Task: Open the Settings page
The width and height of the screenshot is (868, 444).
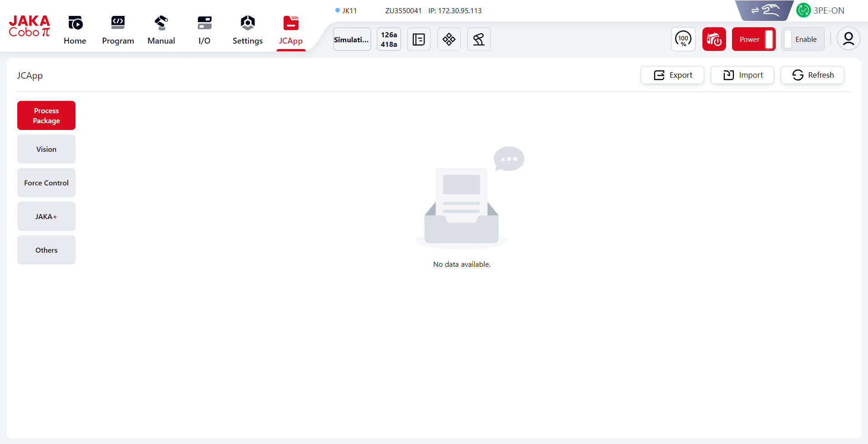Action: tap(247, 30)
